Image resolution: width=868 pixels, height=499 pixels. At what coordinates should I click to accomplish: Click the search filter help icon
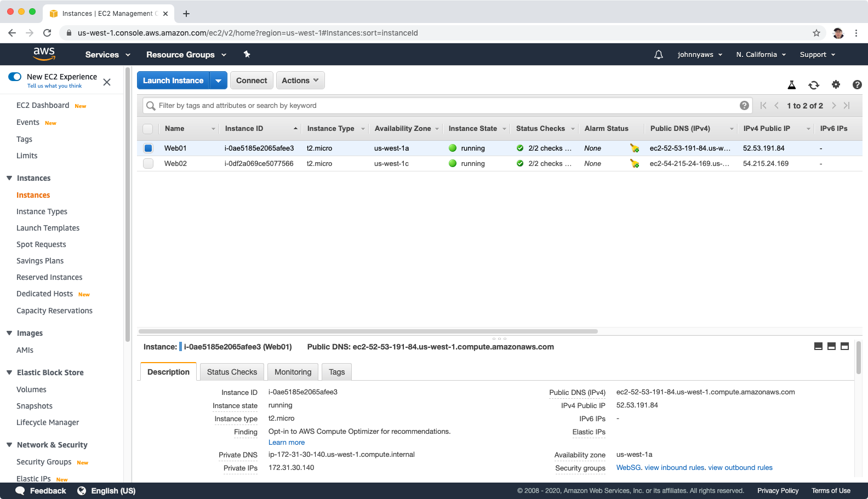[x=744, y=106]
